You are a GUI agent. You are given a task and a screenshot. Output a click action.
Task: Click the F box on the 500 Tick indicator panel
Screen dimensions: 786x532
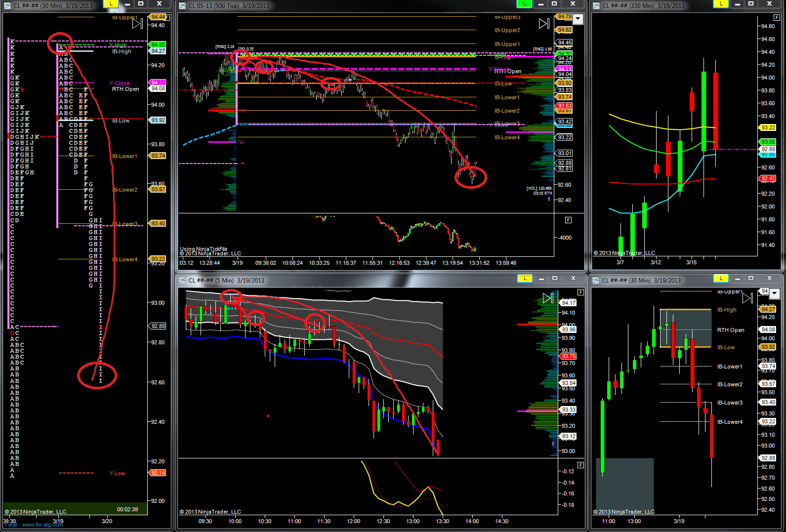tap(568, 220)
